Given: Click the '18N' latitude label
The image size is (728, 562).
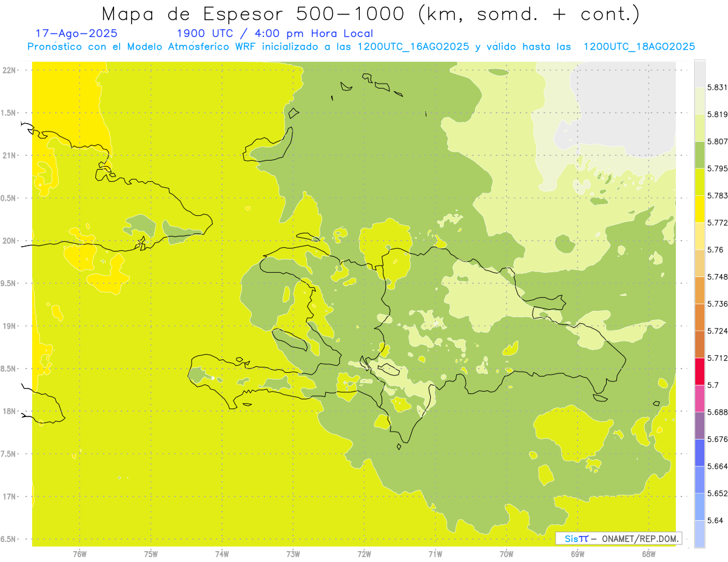Looking at the screenshot, I should [x=10, y=412].
